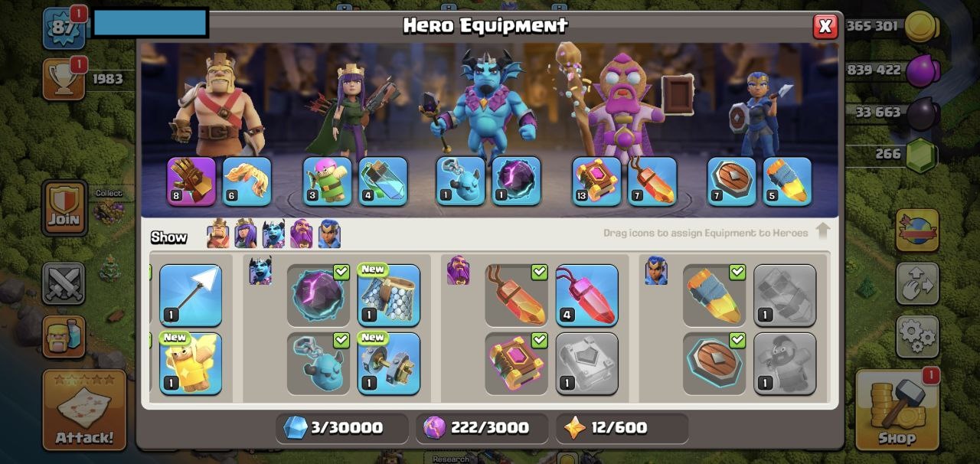Open the Shop button
The width and height of the screenshot is (980, 464).
pyautogui.click(x=897, y=410)
